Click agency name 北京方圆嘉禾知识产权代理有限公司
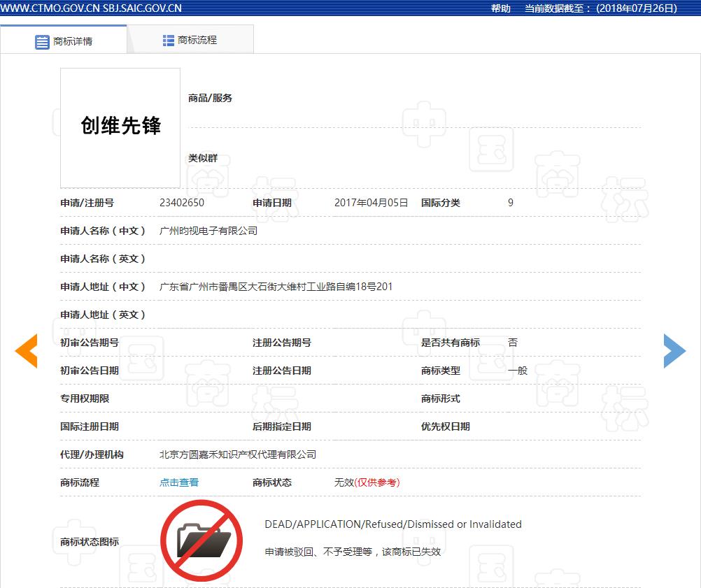Viewport: 701px width, 588px height. point(238,454)
